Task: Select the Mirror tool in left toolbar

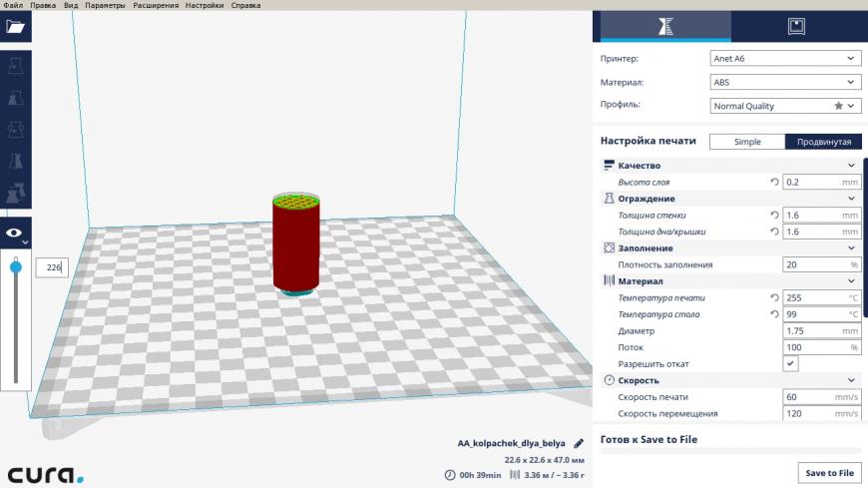Action: click(x=16, y=162)
